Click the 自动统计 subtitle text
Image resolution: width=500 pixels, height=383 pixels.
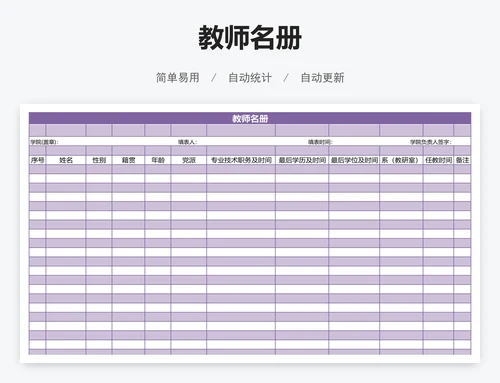click(x=250, y=78)
